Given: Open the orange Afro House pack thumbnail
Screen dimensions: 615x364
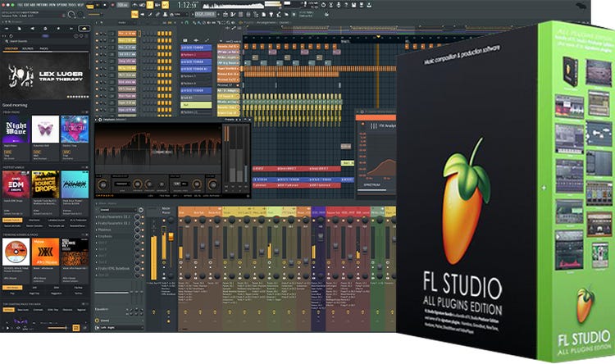Looking at the screenshot, I should click(45, 252).
